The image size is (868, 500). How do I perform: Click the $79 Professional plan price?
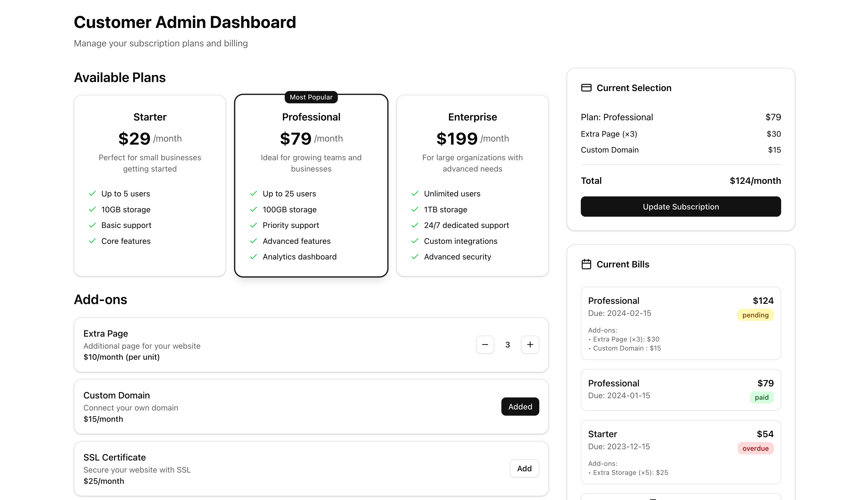point(295,139)
